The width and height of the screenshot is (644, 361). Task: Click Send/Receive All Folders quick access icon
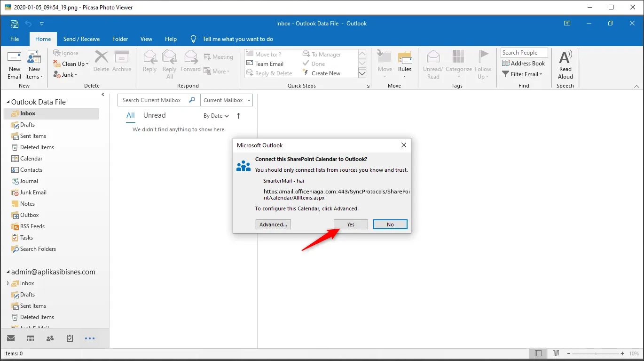coord(15,24)
